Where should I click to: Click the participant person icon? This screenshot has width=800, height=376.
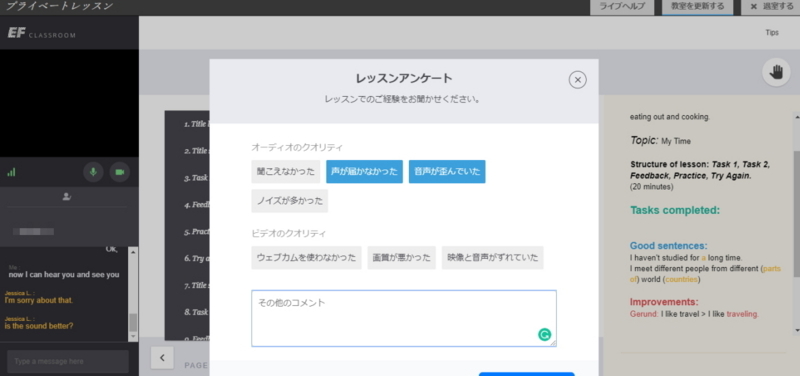(66, 196)
